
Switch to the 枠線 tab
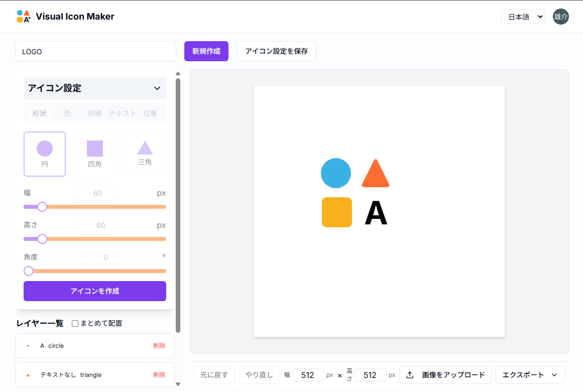[95, 113]
